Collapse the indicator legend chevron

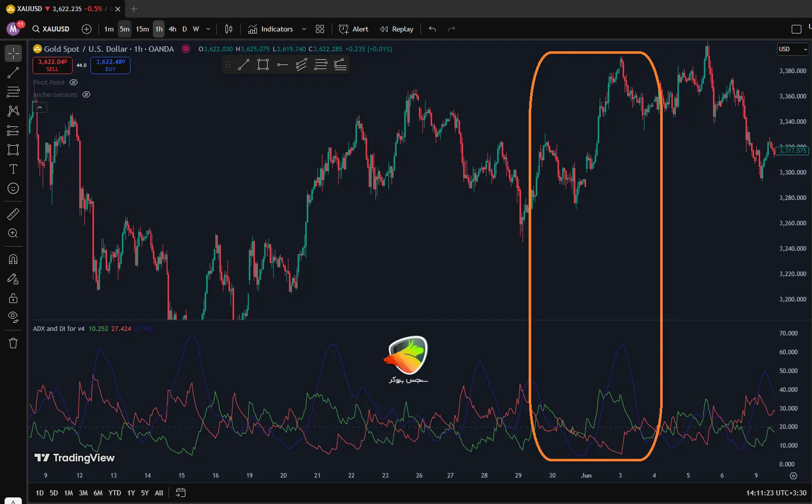40,107
